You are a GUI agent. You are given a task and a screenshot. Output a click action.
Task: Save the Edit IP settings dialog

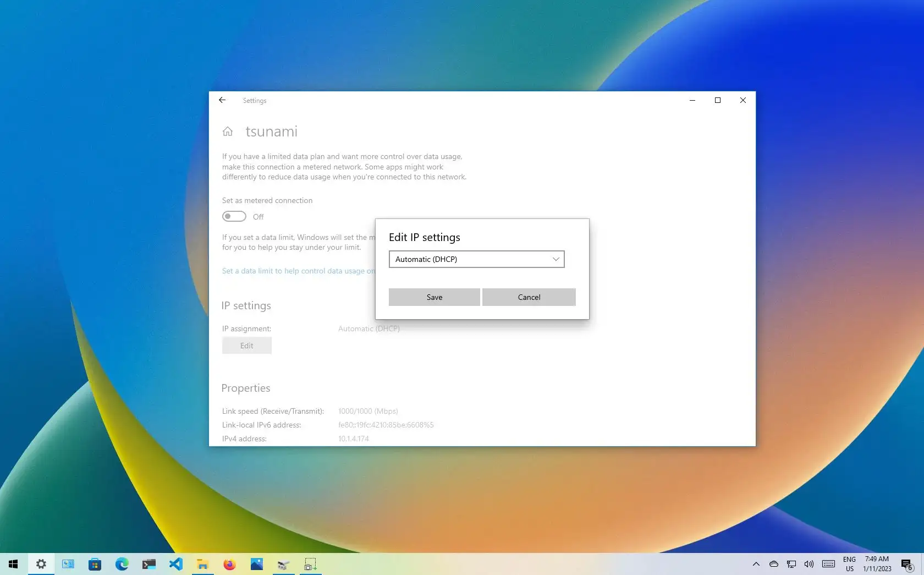434,297
